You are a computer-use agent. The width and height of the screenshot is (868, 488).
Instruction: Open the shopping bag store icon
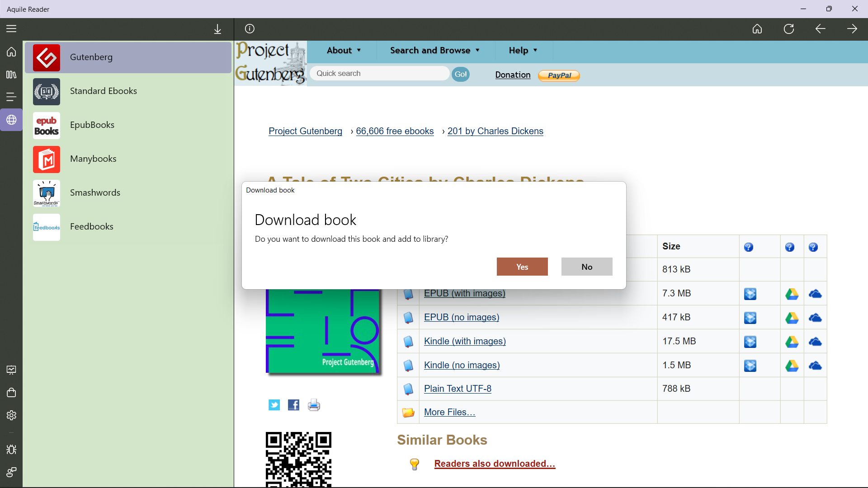11,392
